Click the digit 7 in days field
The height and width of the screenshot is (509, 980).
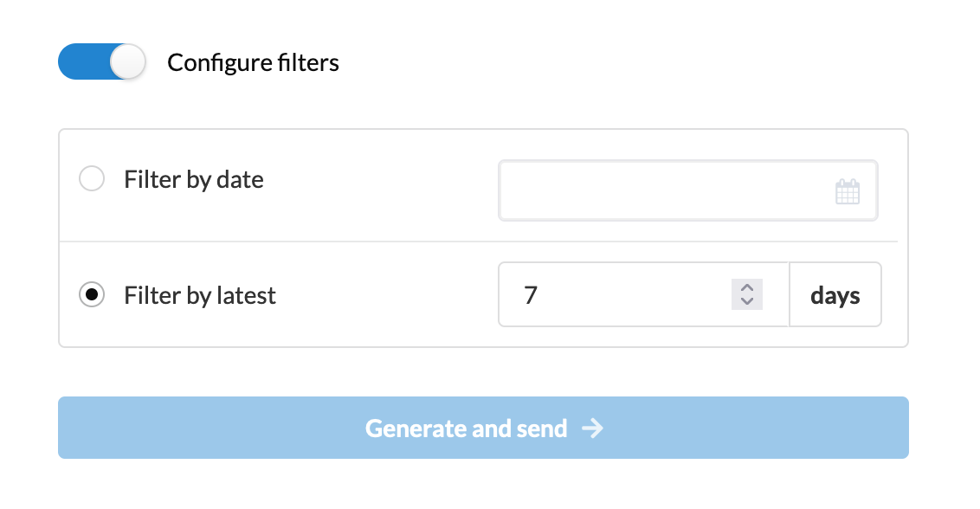(x=531, y=295)
